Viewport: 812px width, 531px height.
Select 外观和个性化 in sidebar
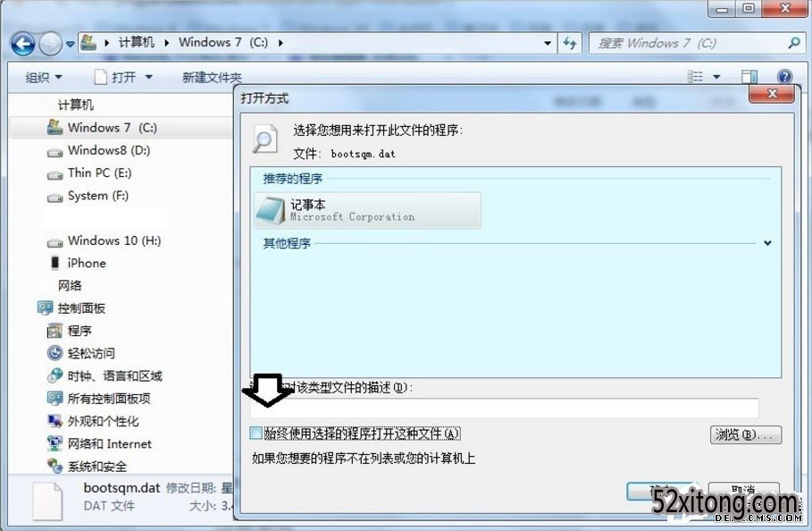tap(103, 421)
